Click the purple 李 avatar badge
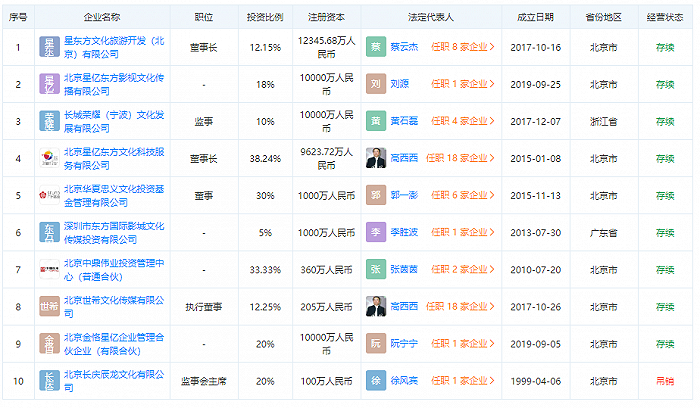The image size is (700, 408). [376, 232]
